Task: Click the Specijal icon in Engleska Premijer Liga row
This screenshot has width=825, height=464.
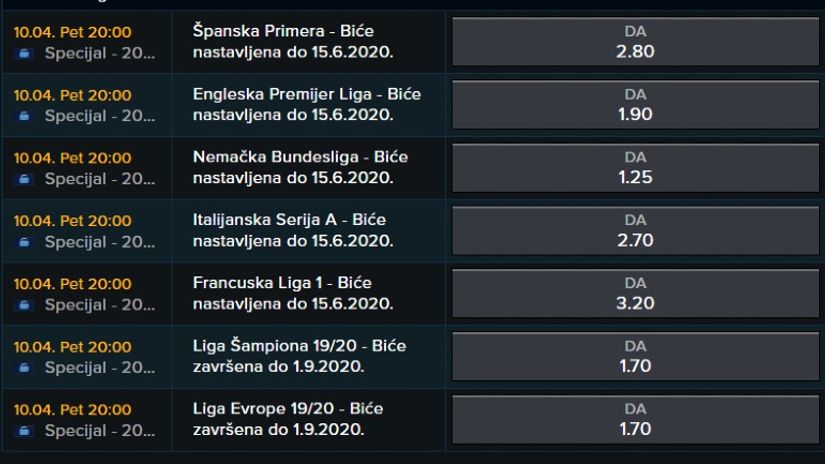Action: [x=24, y=116]
